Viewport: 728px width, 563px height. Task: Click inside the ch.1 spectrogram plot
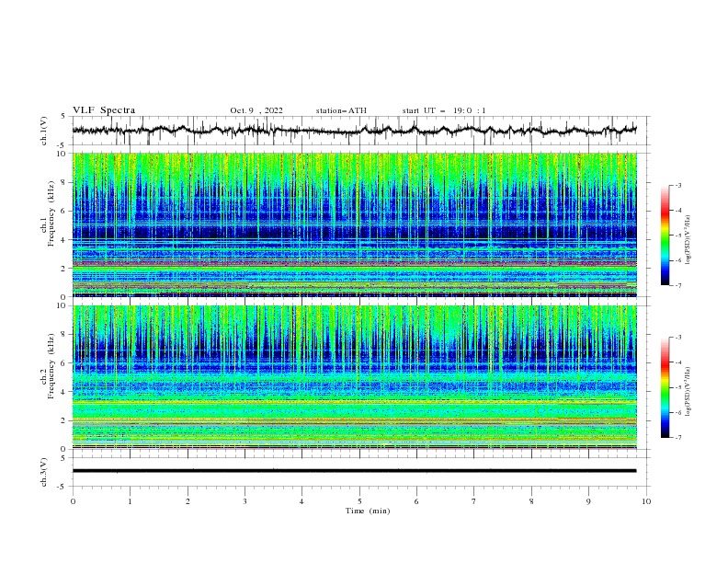(x=355, y=224)
